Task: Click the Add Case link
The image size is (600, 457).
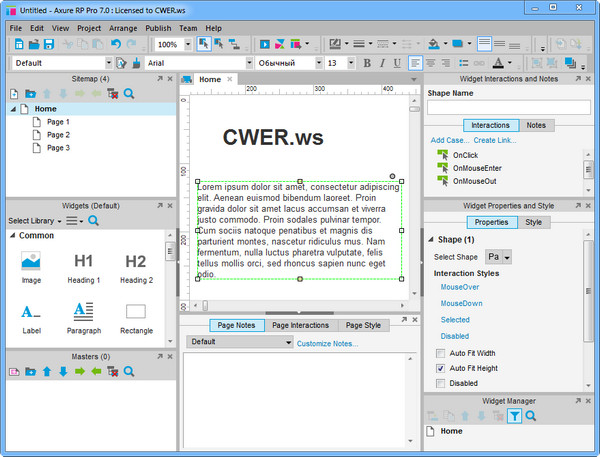Action: 449,140
